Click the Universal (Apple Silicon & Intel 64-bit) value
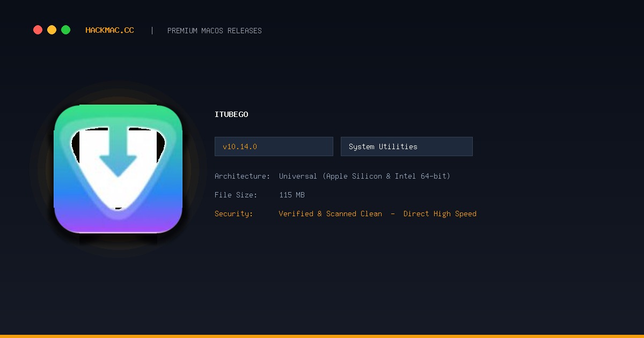The image size is (644, 338). (364, 176)
